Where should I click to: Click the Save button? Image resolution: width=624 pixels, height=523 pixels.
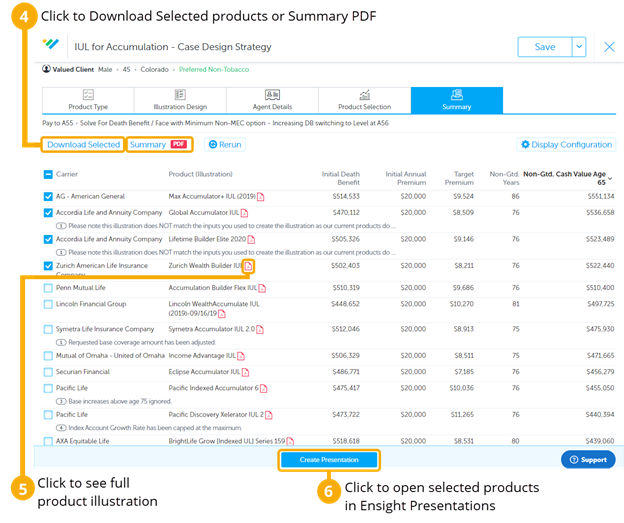pos(545,47)
